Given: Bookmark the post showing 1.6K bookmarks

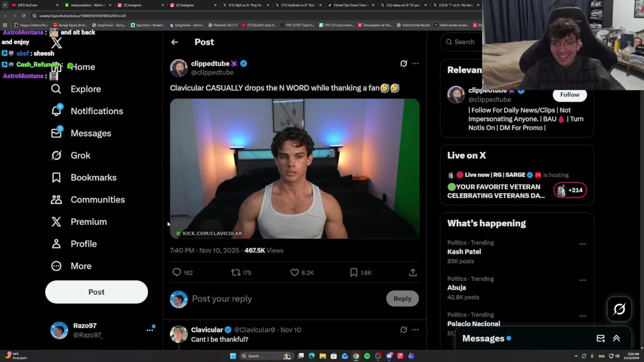Looking at the screenshot, I should click(x=354, y=273).
